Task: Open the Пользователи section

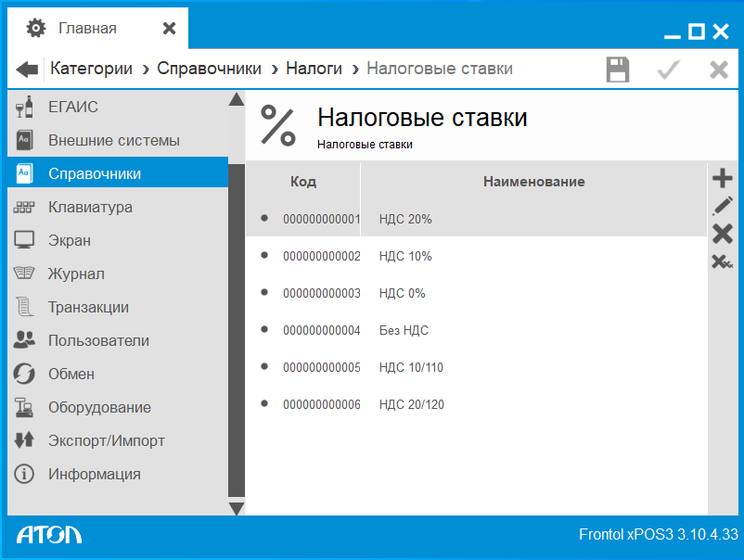Action: pos(118,340)
